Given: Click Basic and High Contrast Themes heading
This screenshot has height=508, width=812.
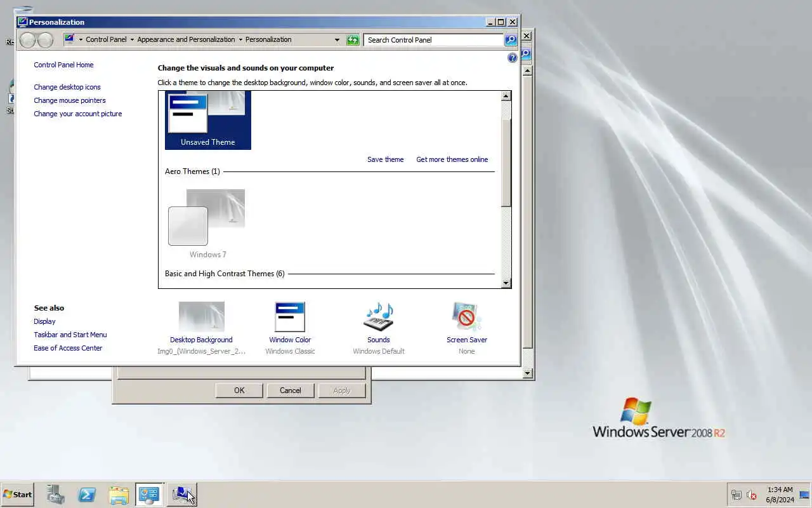Looking at the screenshot, I should [x=225, y=274].
